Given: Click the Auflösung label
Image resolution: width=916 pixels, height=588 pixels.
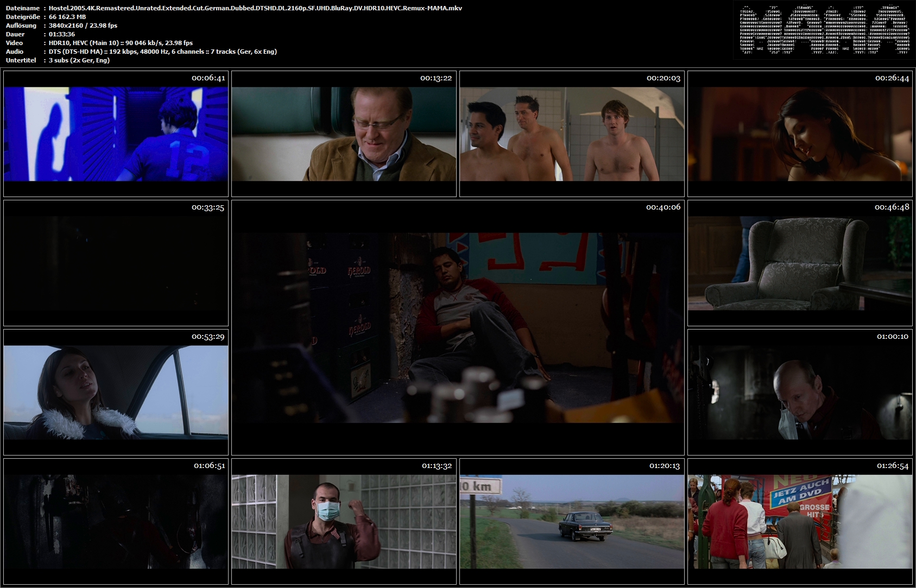Looking at the screenshot, I should [21, 26].
